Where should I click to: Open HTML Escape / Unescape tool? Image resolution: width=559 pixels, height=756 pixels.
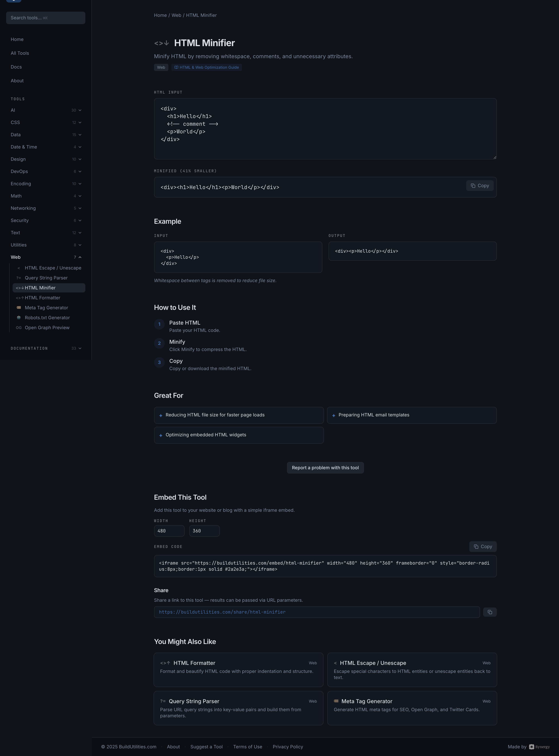pos(53,268)
